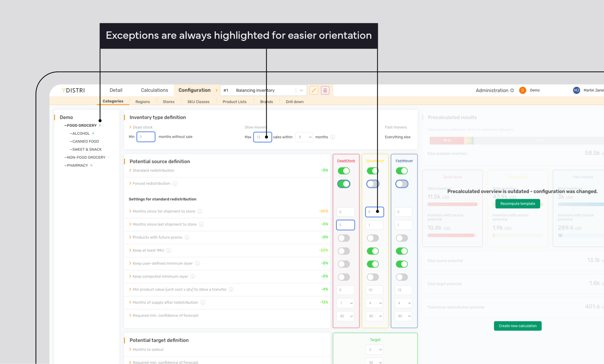The image size is (604, 364).
Task: Click DeadStock months since 1st shipment field
Action: (345, 212)
